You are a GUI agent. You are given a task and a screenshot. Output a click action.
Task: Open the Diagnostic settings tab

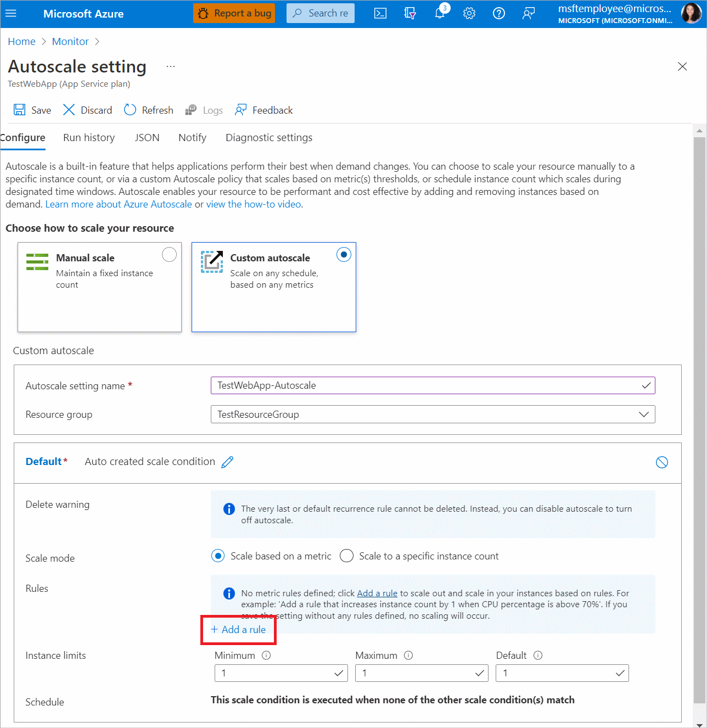[269, 138]
